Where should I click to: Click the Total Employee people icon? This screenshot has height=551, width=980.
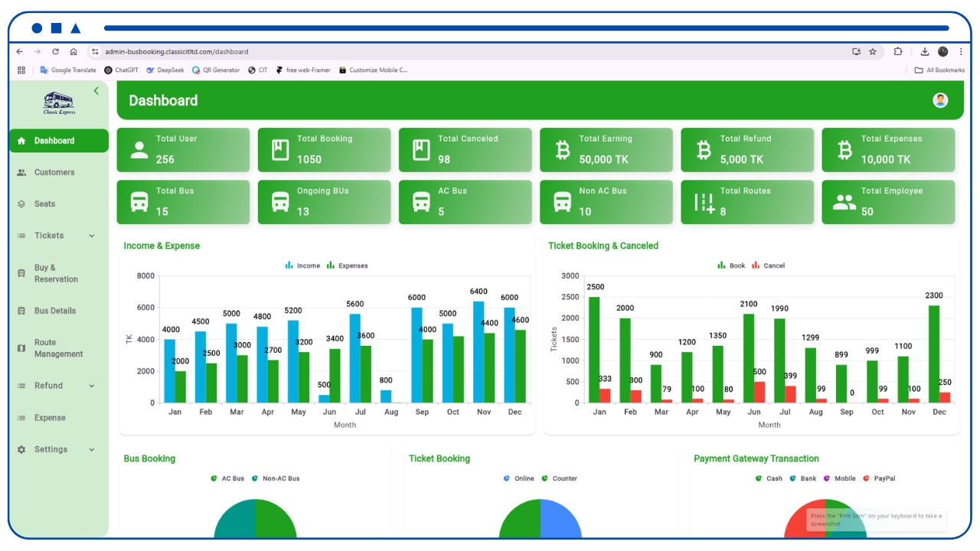[844, 202]
